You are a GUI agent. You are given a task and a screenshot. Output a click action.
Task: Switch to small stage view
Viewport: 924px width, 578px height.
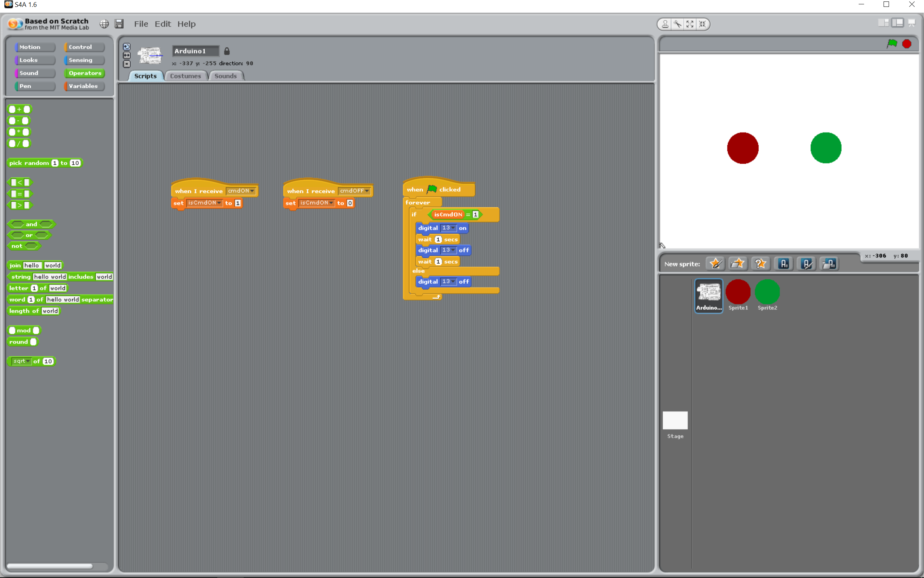(x=883, y=23)
